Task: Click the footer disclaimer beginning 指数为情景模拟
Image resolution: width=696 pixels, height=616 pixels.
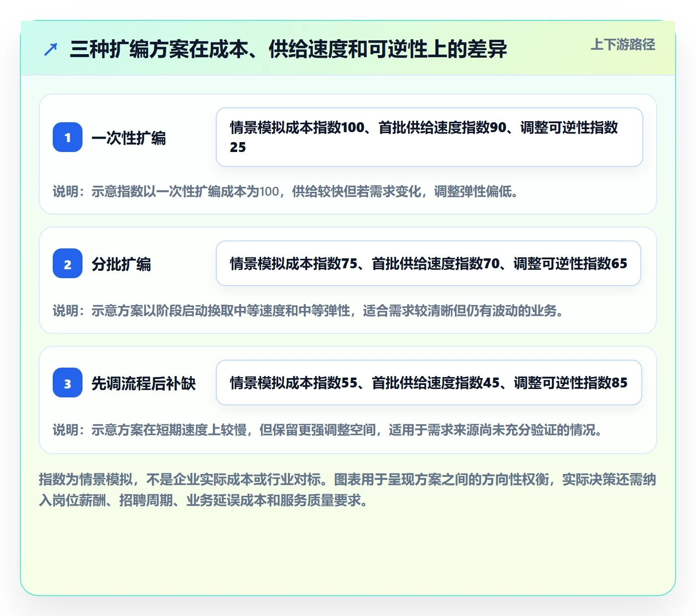Action: tap(348, 490)
